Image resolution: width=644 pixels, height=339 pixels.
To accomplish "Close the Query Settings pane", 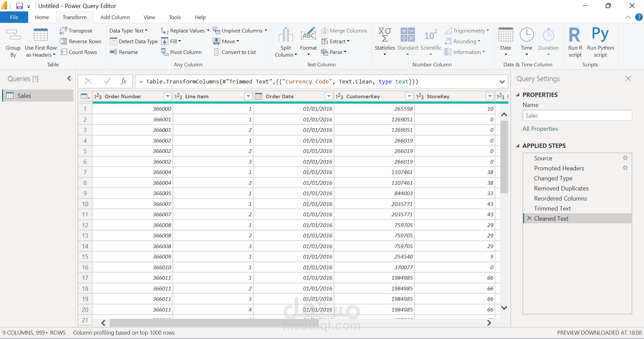I will point(628,78).
